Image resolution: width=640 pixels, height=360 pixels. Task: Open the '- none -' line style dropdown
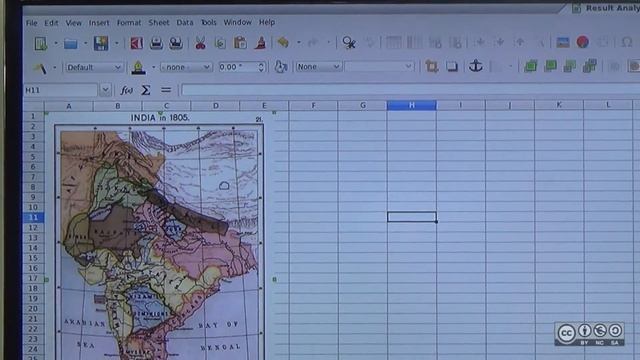pyautogui.click(x=186, y=67)
